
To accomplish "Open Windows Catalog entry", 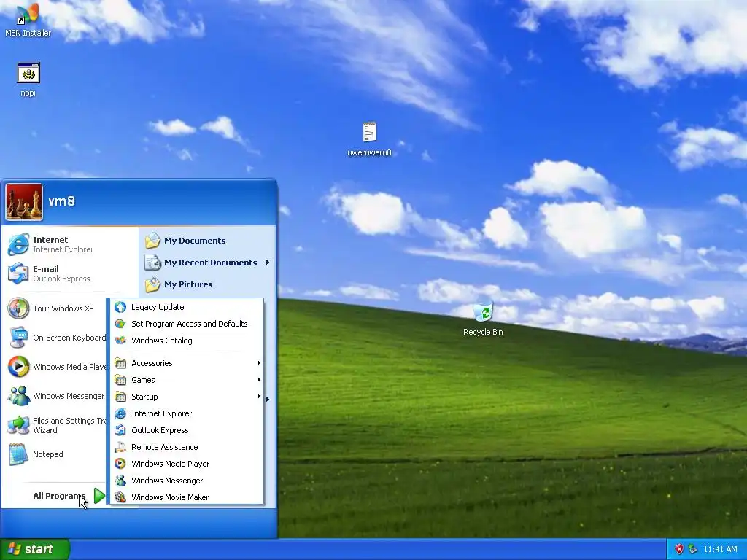I will (187, 341).
